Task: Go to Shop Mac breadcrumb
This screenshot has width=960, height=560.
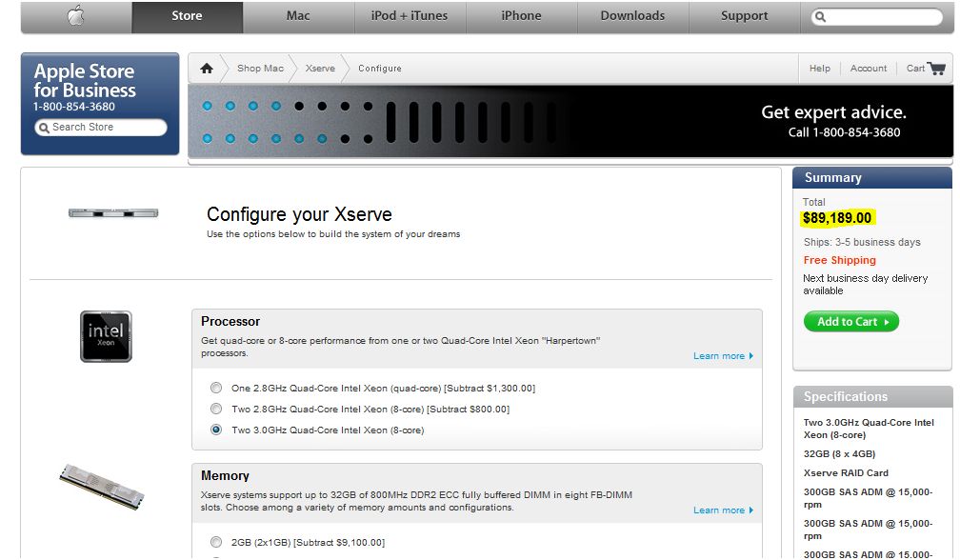Action: 260,68
